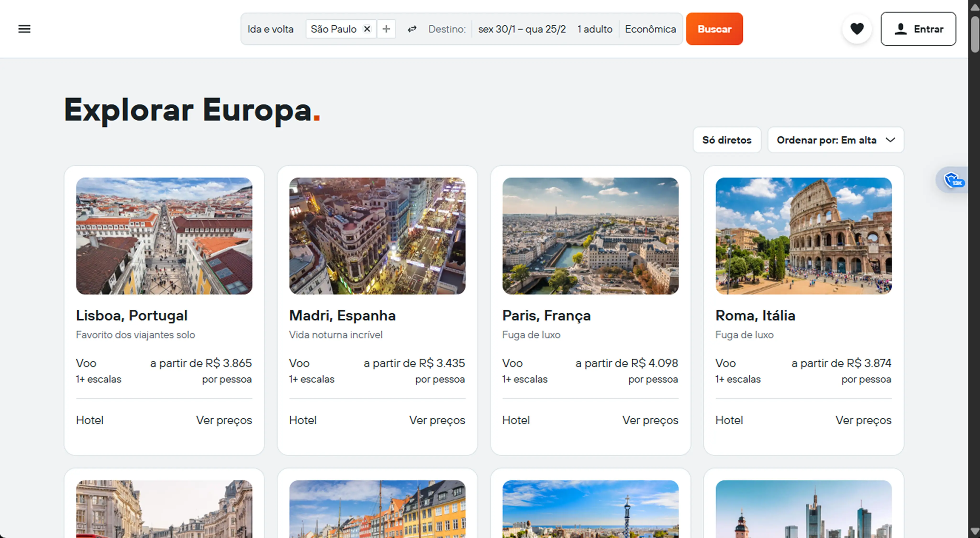The image size is (980, 538).
Task: Open Ver preços for Lisboa, Portugal
Action: [224, 420]
